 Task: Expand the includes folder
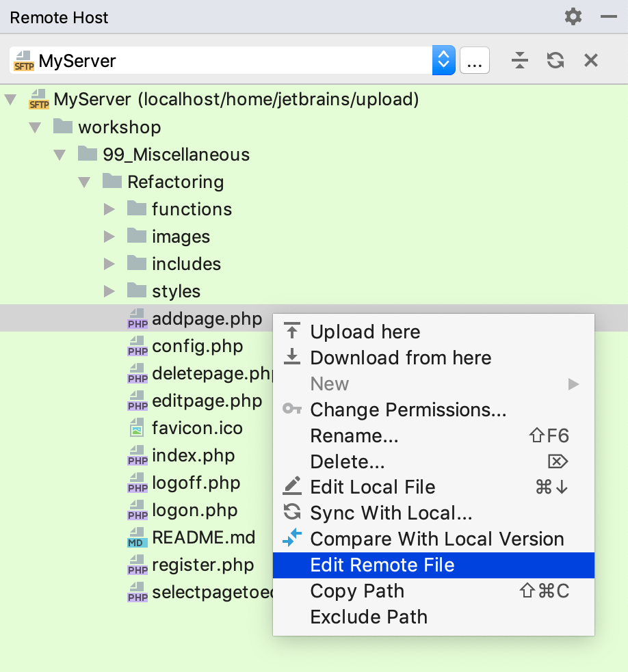109,264
